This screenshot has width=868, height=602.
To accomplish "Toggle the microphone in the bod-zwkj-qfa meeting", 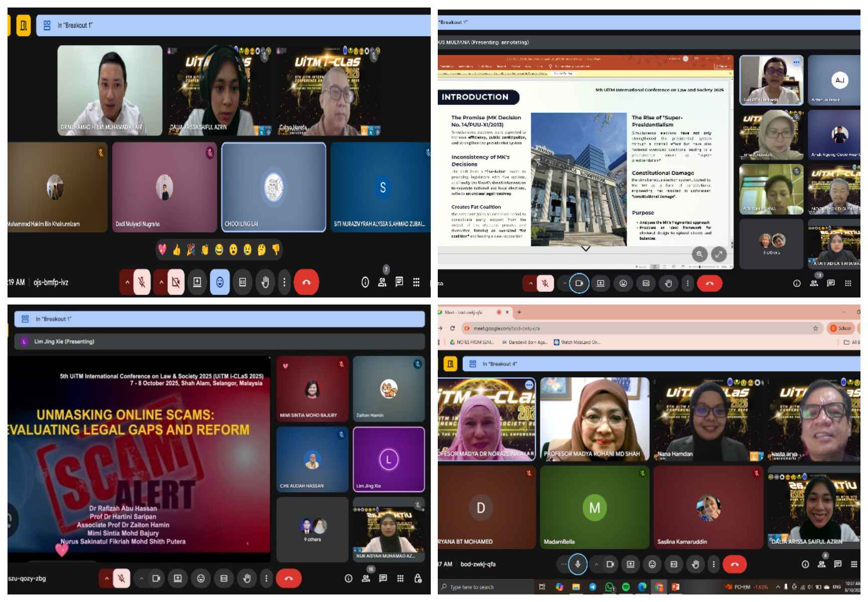I will tap(577, 564).
